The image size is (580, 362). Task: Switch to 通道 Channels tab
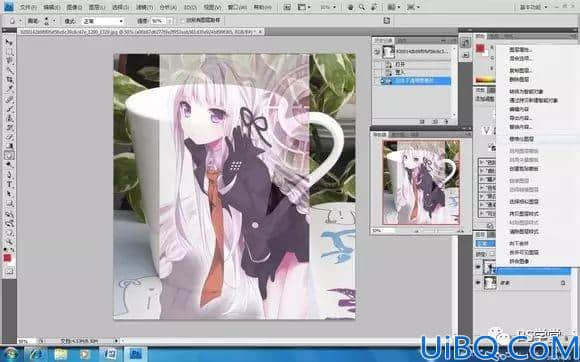point(491,234)
